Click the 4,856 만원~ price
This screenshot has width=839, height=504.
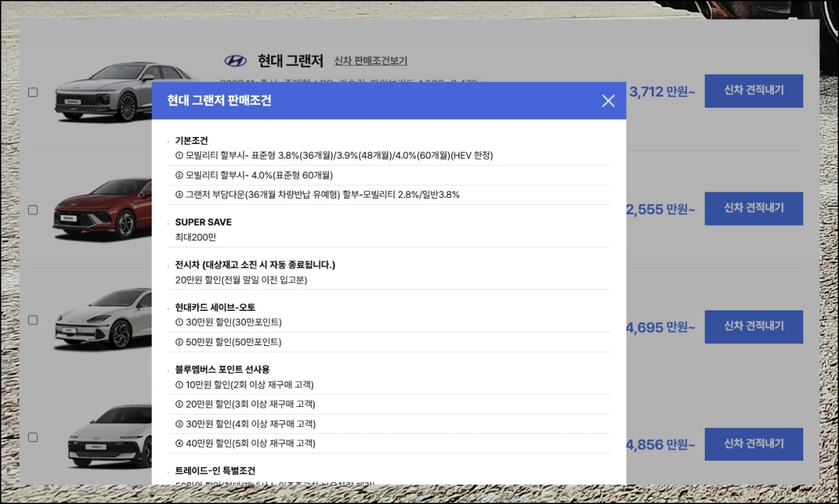(x=661, y=445)
